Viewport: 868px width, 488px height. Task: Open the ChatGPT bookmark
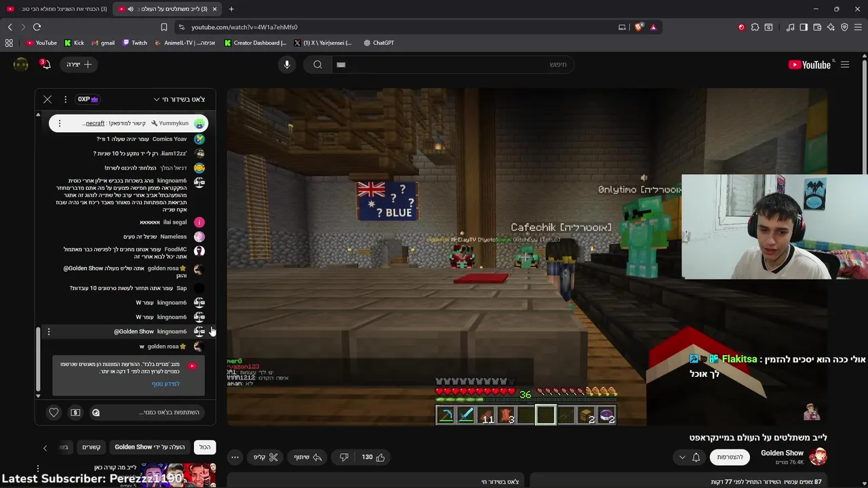click(378, 43)
